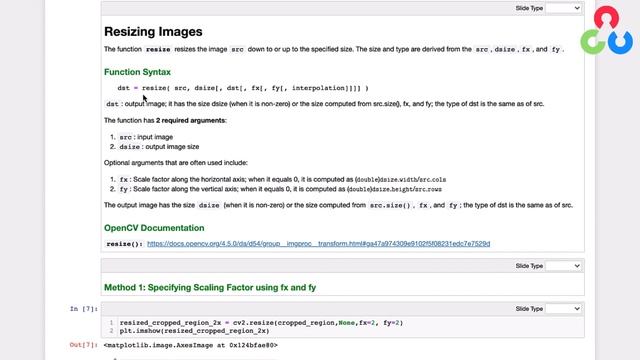Click Method 1: Specifying Scaling Factor heading
This screenshot has height=360, width=640.
point(210,287)
